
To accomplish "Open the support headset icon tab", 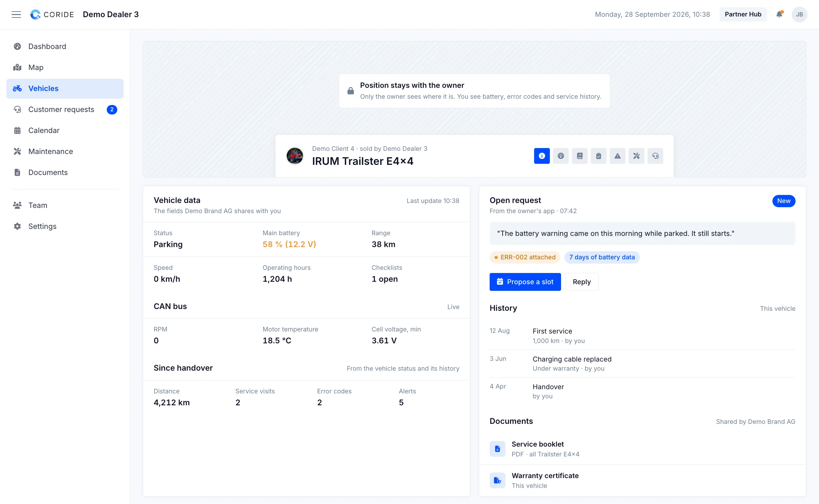I will click(655, 156).
